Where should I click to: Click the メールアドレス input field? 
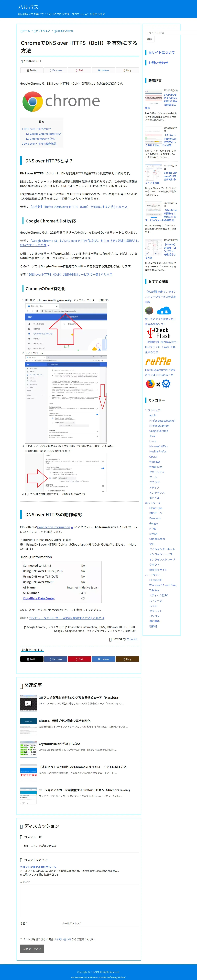(100, 930)
